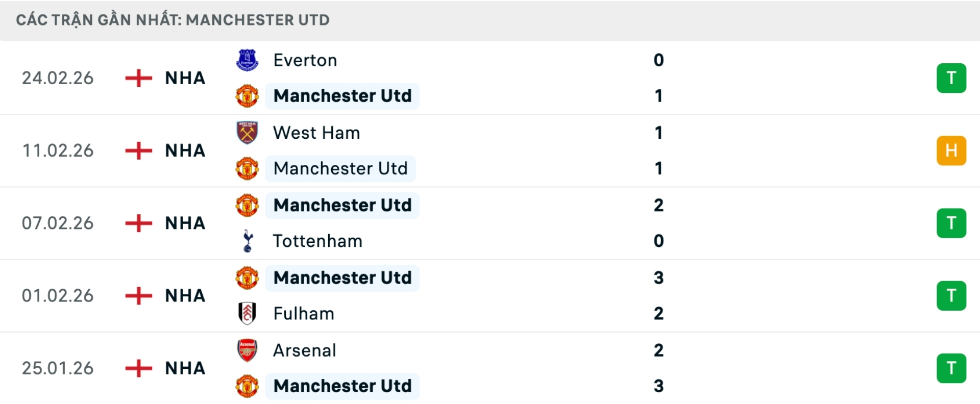Toggle the yellow H badge for West Ham draw
Viewport: 980px width, 404px height.
click(x=951, y=150)
